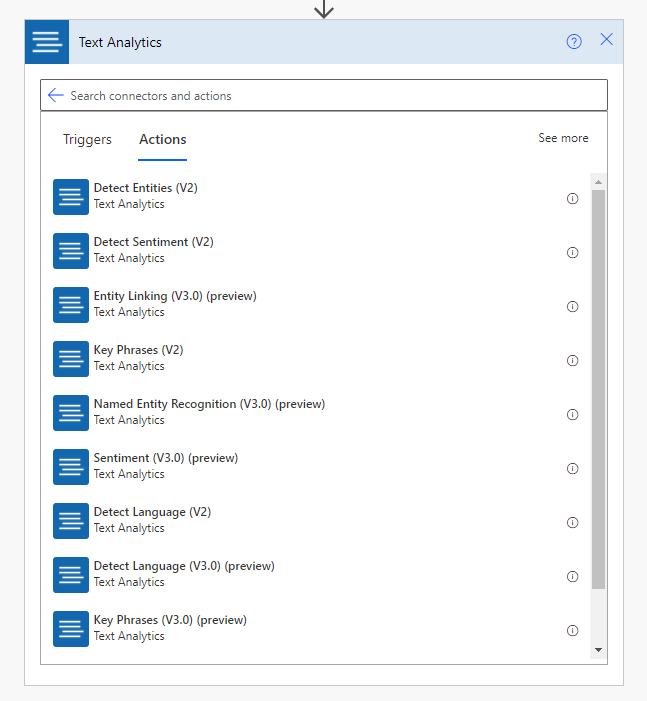This screenshot has height=701, width=647.
Task: Pick the Key Phrases (V2) title
Action: click(138, 350)
